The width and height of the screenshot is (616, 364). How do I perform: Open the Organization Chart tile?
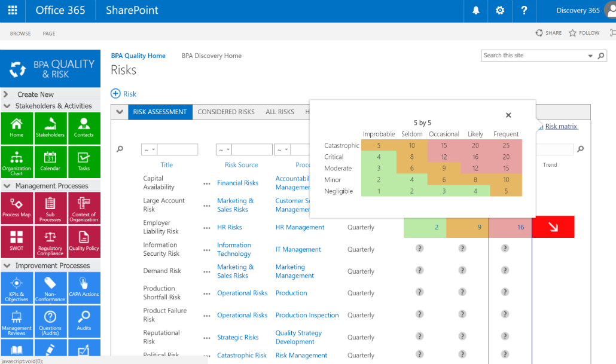pos(17,162)
